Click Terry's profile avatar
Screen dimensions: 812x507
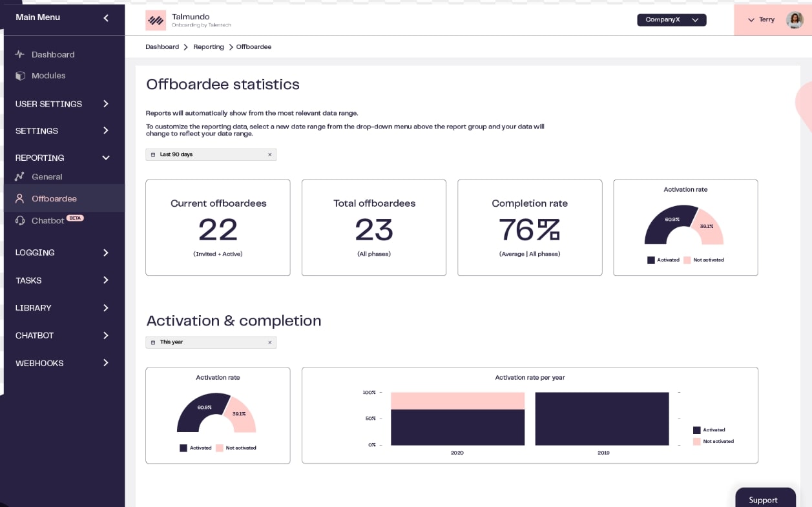pyautogui.click(x=795, y=19)
